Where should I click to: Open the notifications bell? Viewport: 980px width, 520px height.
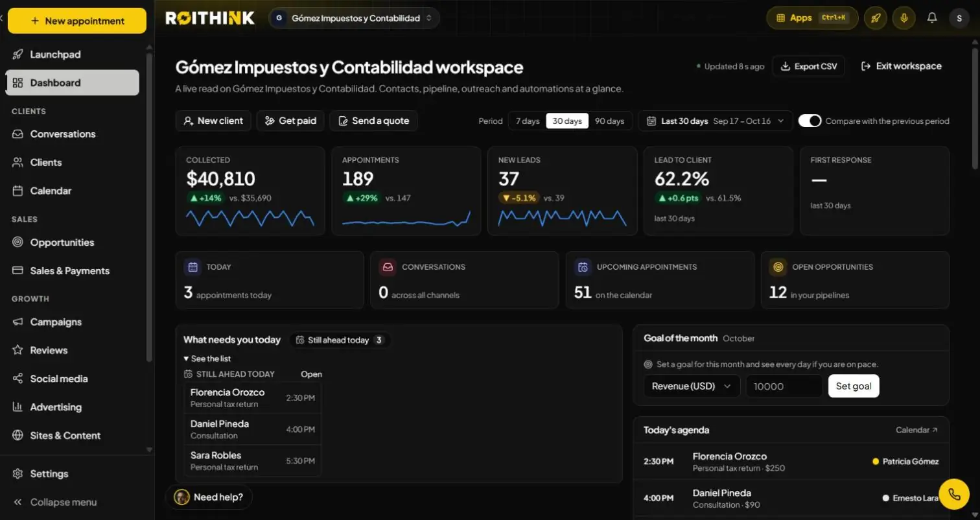[932, 18]
